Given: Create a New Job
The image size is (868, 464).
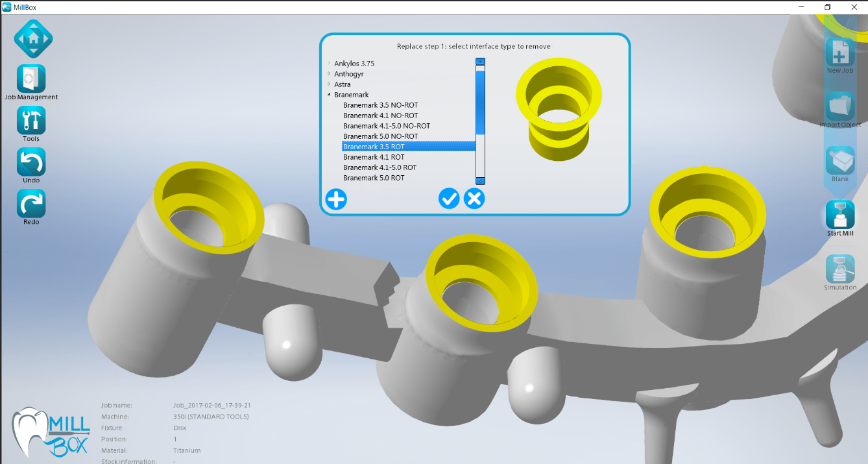Looking at the screenshot, I should click(x=840, y=52).
